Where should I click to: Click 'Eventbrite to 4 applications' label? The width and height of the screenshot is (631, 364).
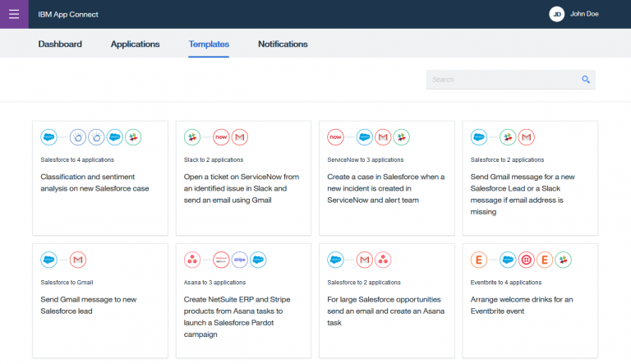coord(506,283)
